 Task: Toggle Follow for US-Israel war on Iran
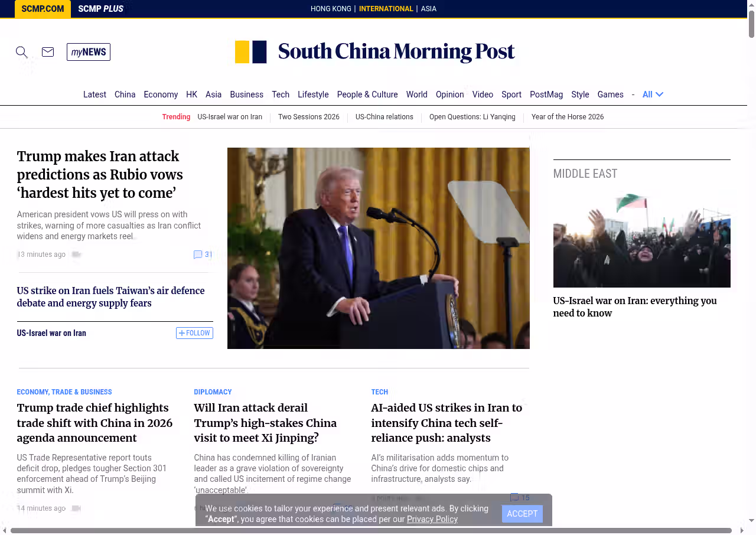click(194, 333)
